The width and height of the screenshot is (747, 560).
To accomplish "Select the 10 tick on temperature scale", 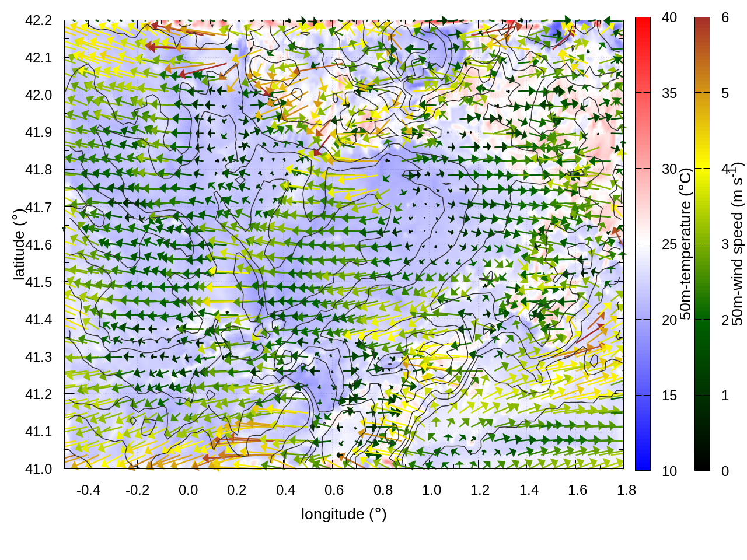I will [x=669, y=471].
